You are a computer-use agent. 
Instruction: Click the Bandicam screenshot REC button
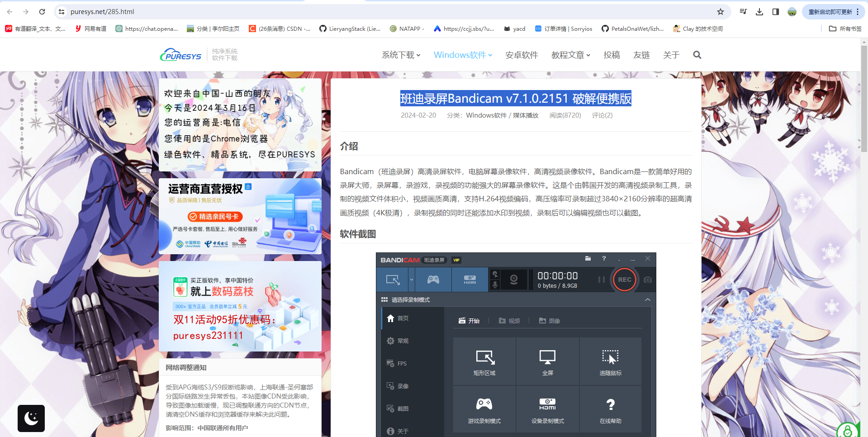[x=625, y=280]
